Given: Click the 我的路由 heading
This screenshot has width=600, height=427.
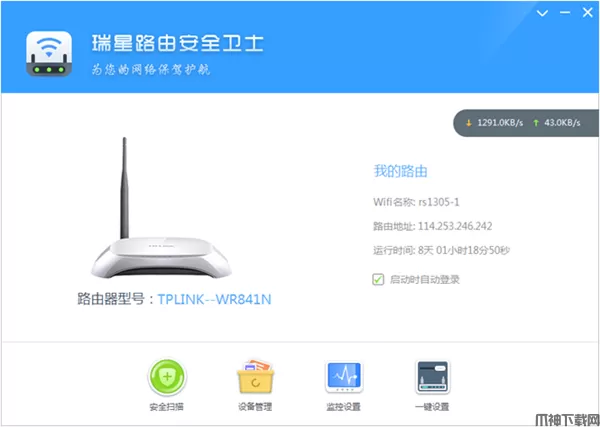Looking at the screenshot, I should click(x=400, y=171).
